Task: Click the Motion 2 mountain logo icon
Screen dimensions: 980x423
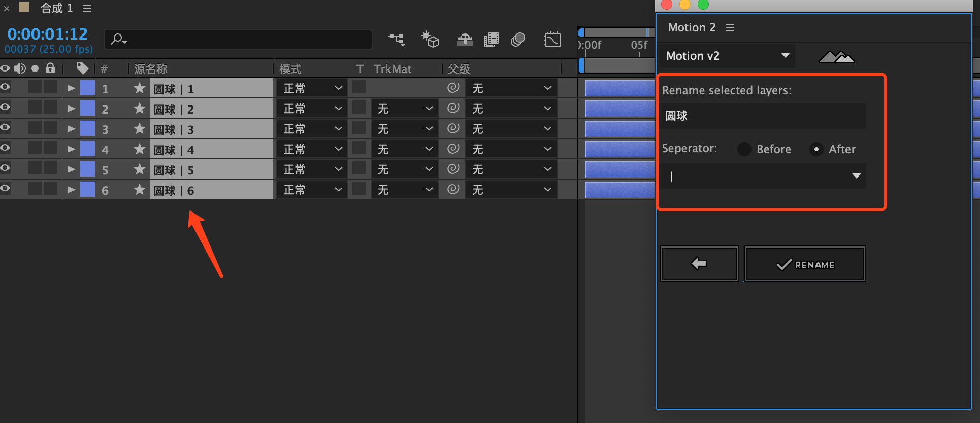Action: [x=836, y=57]
